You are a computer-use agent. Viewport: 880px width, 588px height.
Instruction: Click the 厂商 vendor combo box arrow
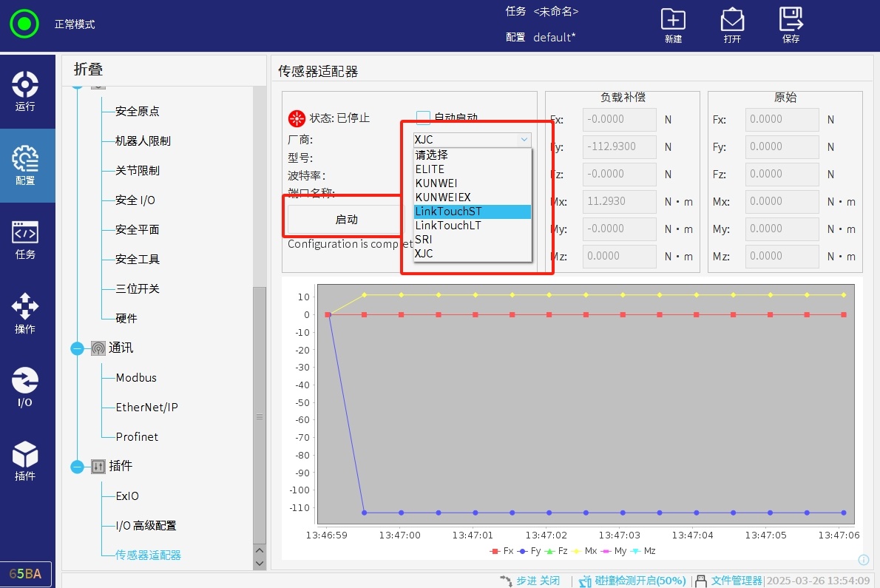524,139
